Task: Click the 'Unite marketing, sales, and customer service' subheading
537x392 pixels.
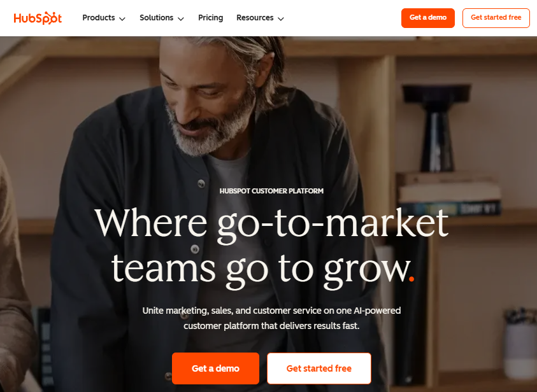Action: (x=271, y=318)
